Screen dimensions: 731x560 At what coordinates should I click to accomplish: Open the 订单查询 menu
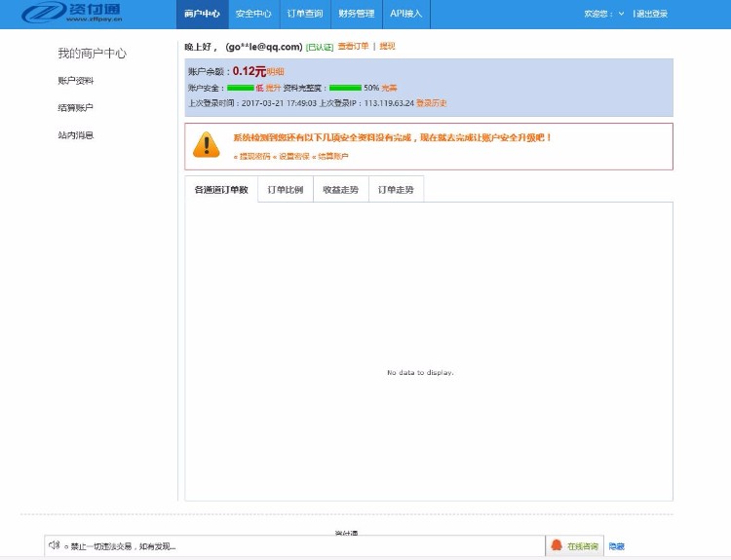coord(305,14)
